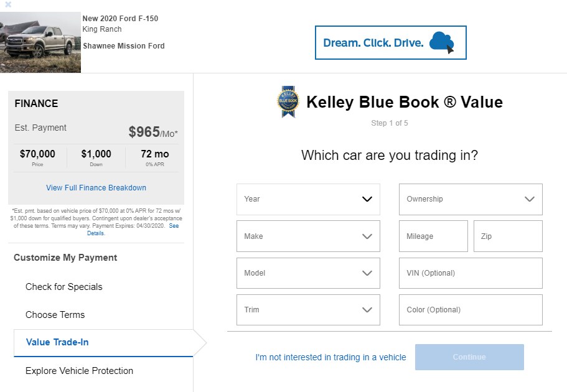
Task: Click the Continue button
Action: coord(469,357)
